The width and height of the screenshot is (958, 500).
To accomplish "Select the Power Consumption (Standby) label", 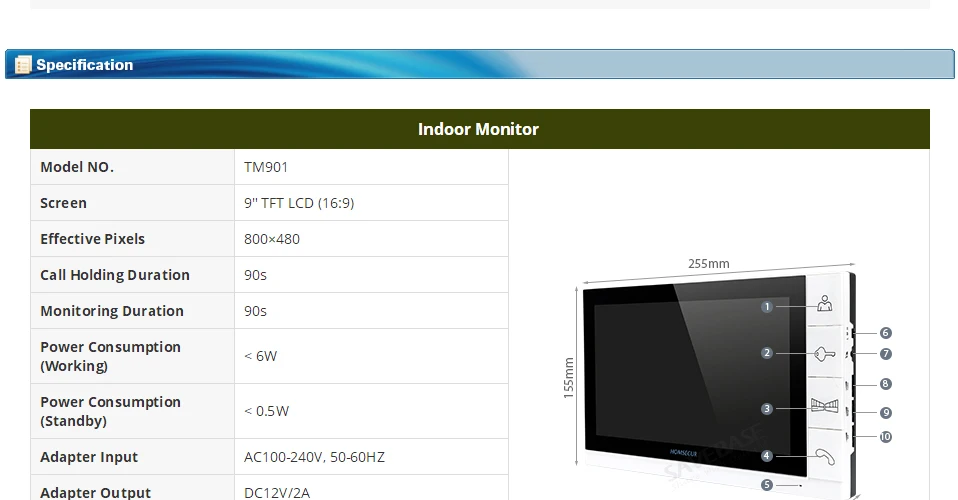I will tap(111, 411).
